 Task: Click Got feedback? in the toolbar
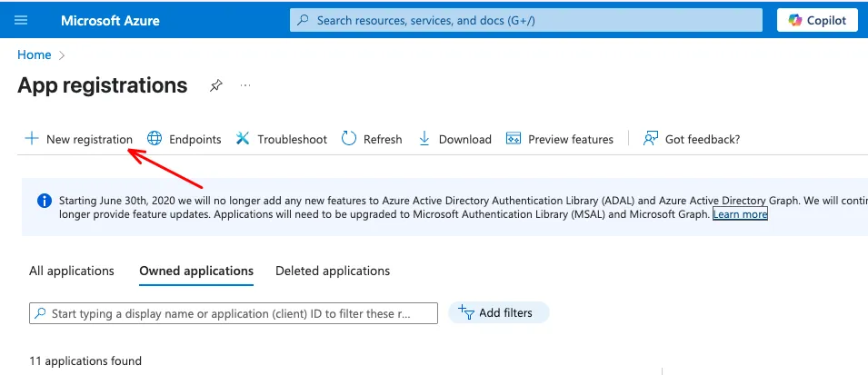pos(692,139)
